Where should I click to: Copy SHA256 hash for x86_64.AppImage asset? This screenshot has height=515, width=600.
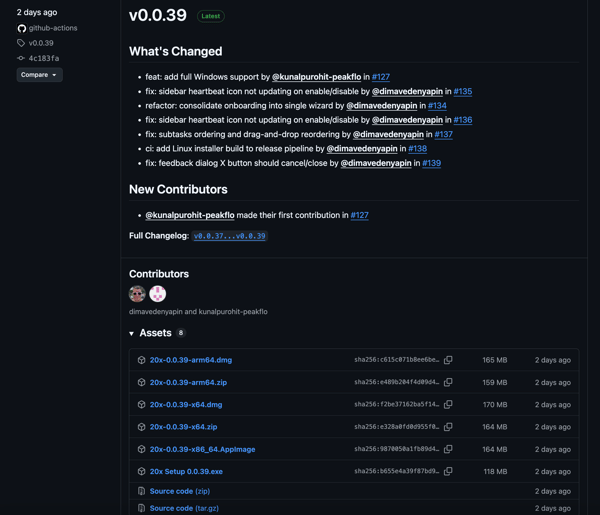click(x=448, y=449)
